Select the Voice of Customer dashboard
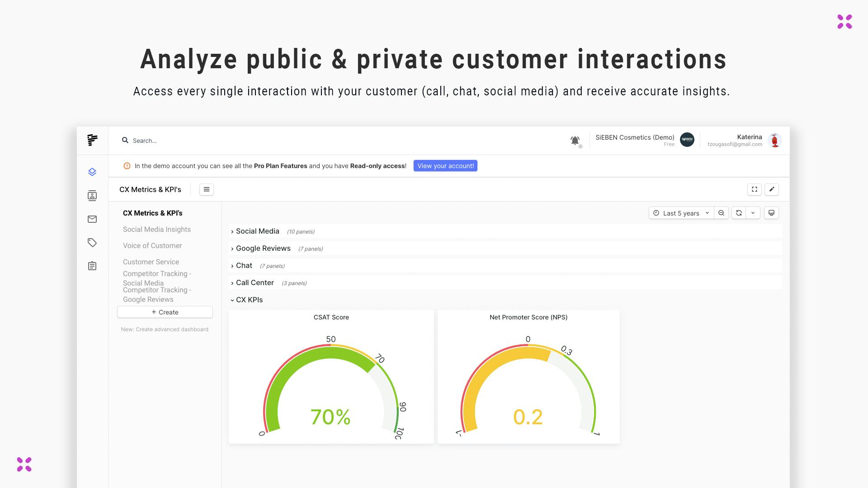 (x=152, y=245)
